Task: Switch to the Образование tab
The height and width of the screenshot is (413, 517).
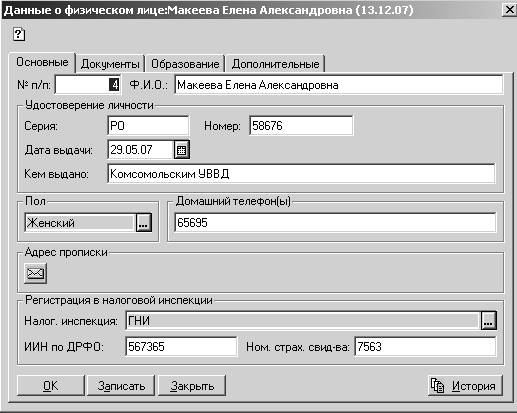Action: coord(185,64)
